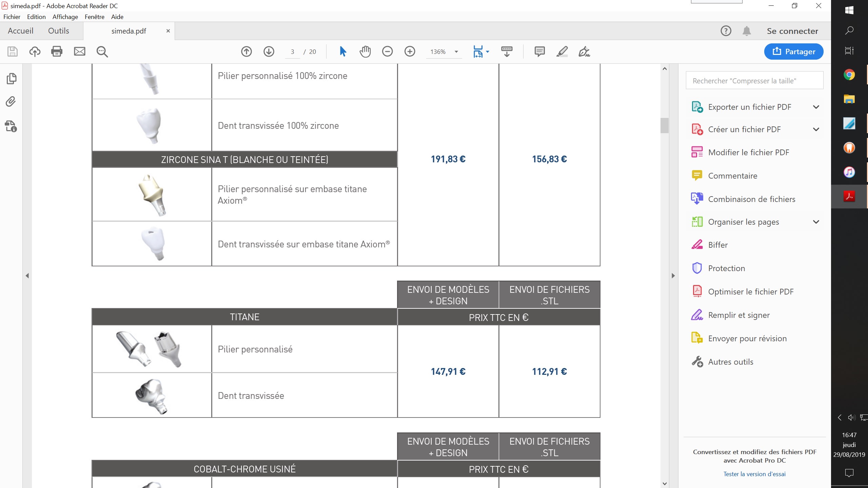
Task: Collapse the left navigation pane arrow
Action: pos(27,276)
